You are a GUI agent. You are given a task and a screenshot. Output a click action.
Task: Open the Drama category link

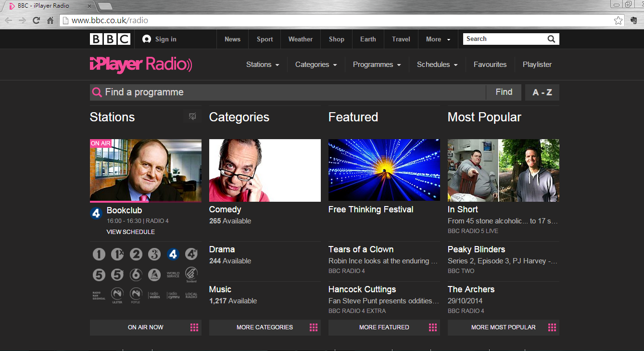(222, 249)
